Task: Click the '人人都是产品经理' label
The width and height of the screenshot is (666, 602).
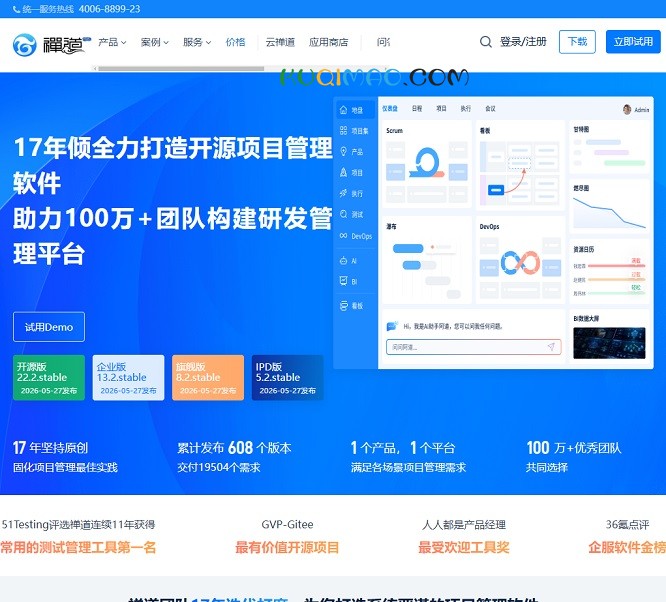Action: (x=463, y=525)
